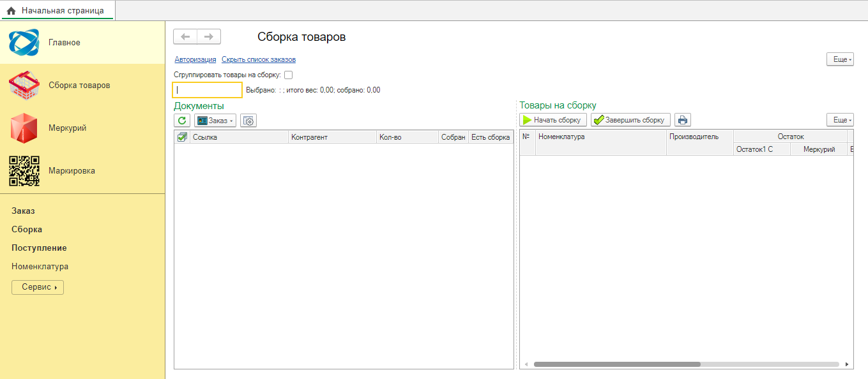Screen dimensions: 868x379
Task: Go back with the left arrow button
Action: [x=185, y=37]
